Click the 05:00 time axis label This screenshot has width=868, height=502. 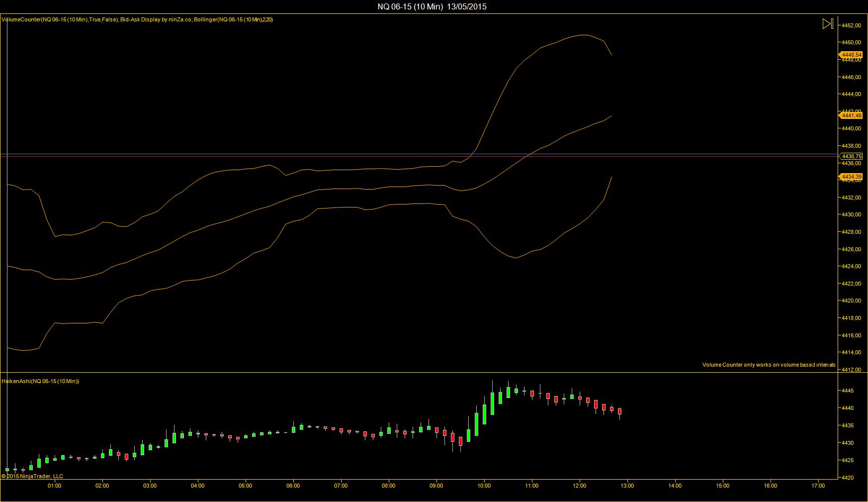[x=246, y=486]
